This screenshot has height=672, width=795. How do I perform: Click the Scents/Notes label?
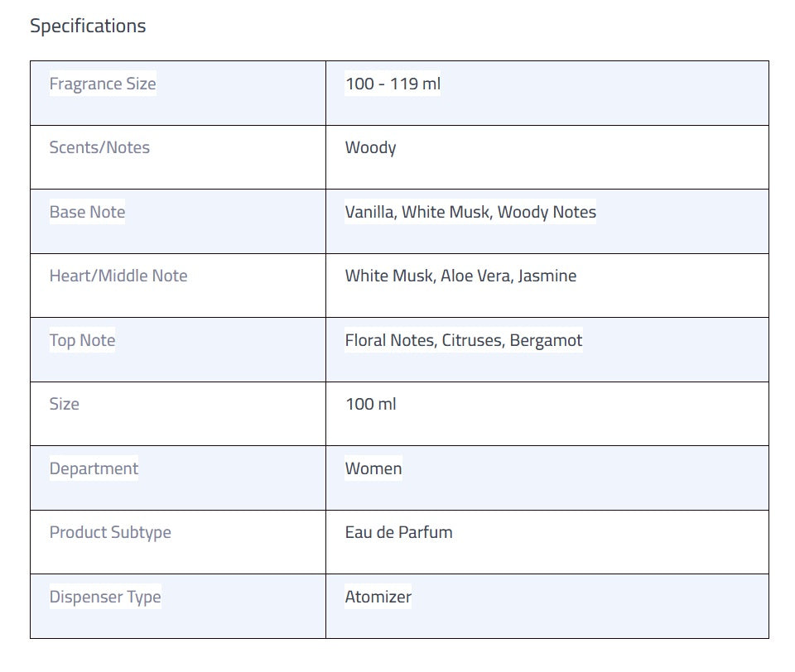pyautogui.click(x=99, y=147)
